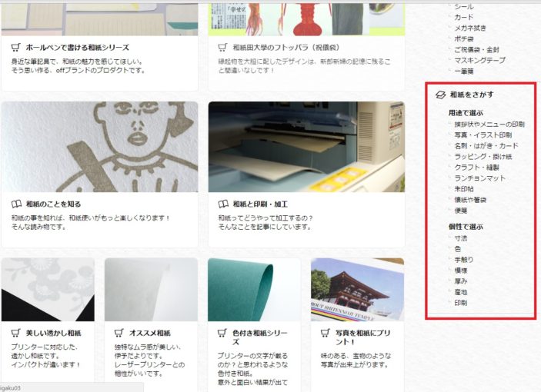This screenshot has height=392, width=541.
Task: Go to 名刺・はがき・カード category
Action: point(488,145)
